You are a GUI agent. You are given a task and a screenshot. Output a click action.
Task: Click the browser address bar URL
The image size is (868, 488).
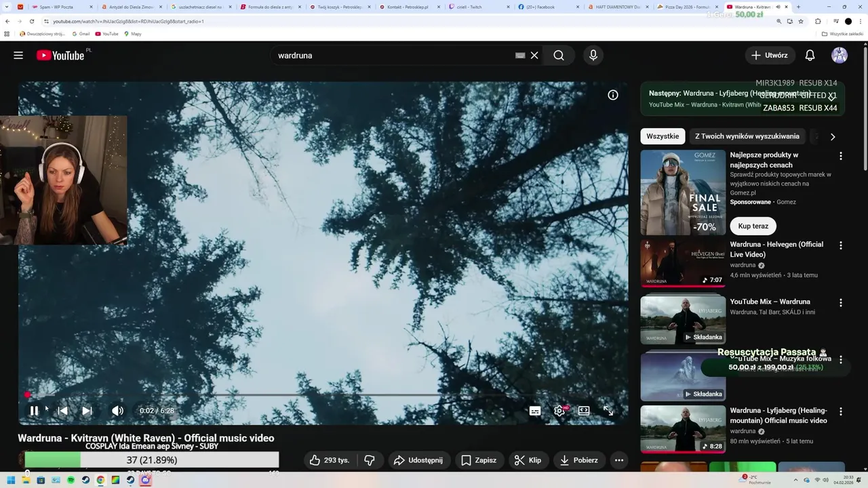pos(129,21)
